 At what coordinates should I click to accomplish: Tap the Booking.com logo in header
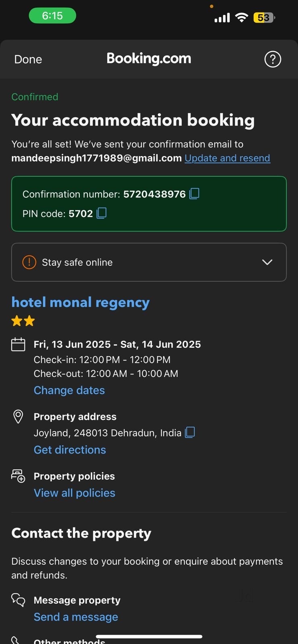point(149,59)
